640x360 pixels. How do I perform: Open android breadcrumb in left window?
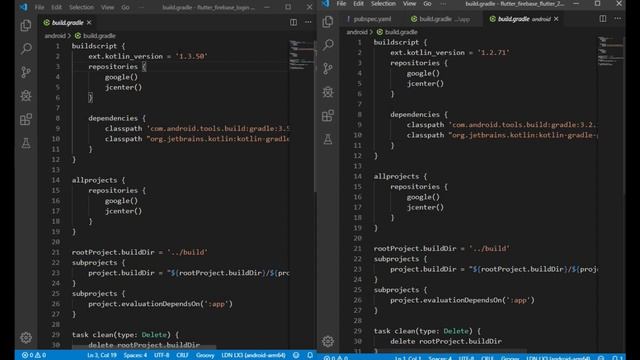(x=55, y=36)
